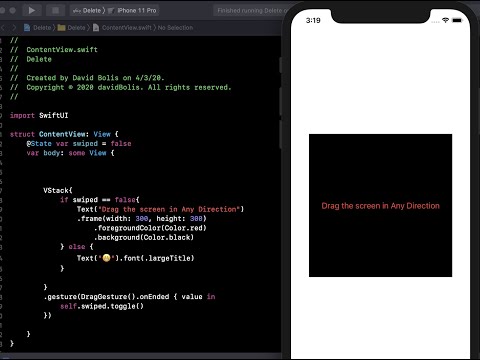
Task: Click the device icon beside iPhone 11 Pro
Action: pos(111,11)
